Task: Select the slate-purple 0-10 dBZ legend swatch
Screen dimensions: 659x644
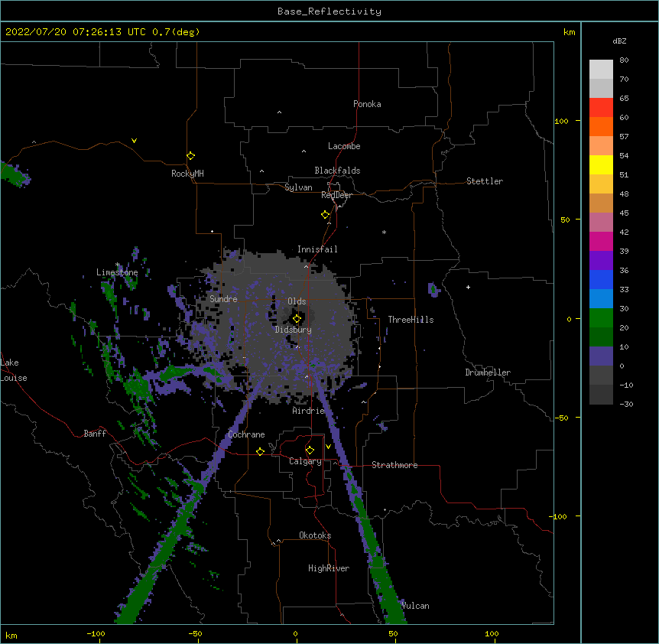Action: coord(601,356)
